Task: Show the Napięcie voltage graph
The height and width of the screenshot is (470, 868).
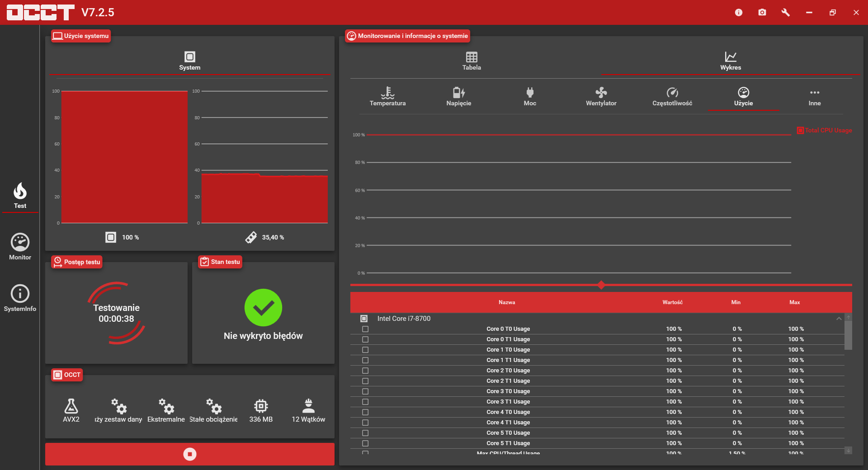Action: click(459, 97)
